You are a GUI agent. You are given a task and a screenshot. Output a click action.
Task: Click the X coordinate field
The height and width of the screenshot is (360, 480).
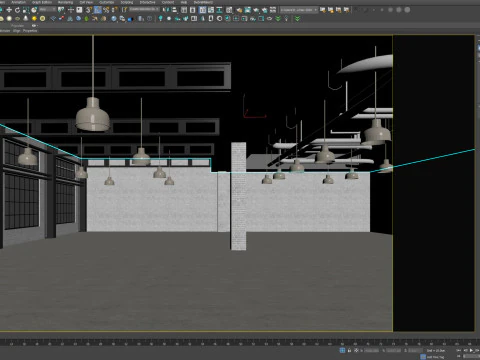(371, 350)
